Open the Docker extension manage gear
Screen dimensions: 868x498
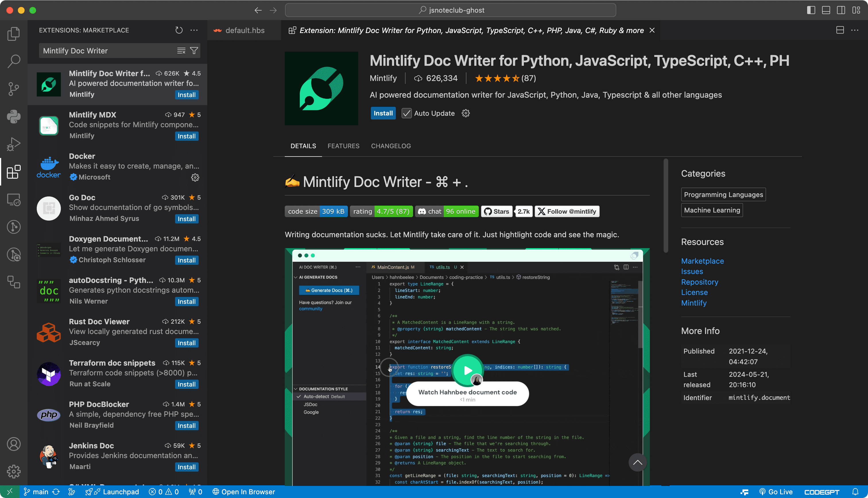[x=195, y=177]
